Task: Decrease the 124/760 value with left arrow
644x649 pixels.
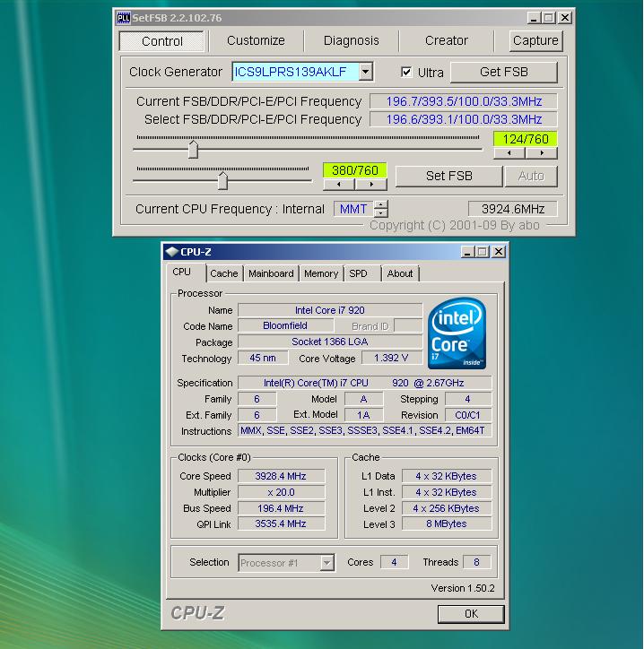Action: click(x=509, y=153)
